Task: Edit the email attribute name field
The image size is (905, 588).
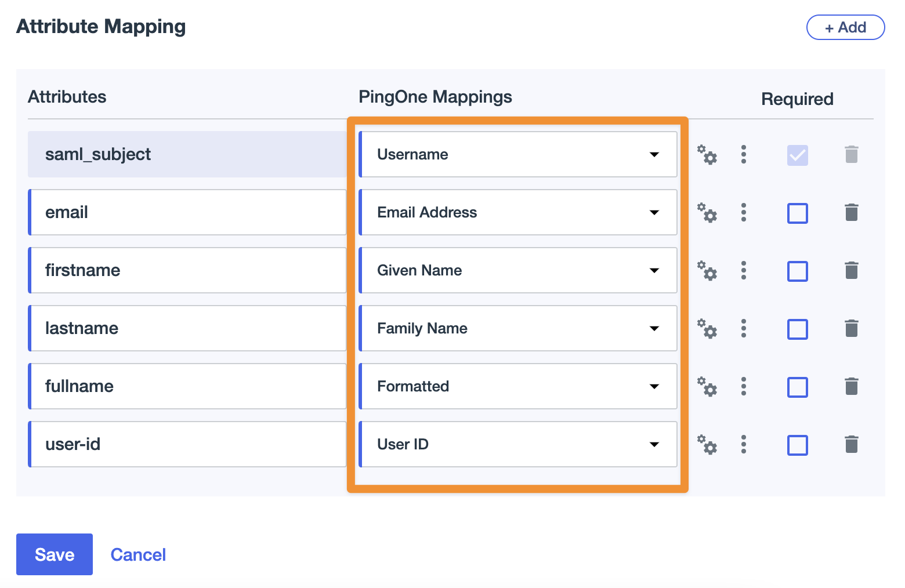Action: click(187, 212)
